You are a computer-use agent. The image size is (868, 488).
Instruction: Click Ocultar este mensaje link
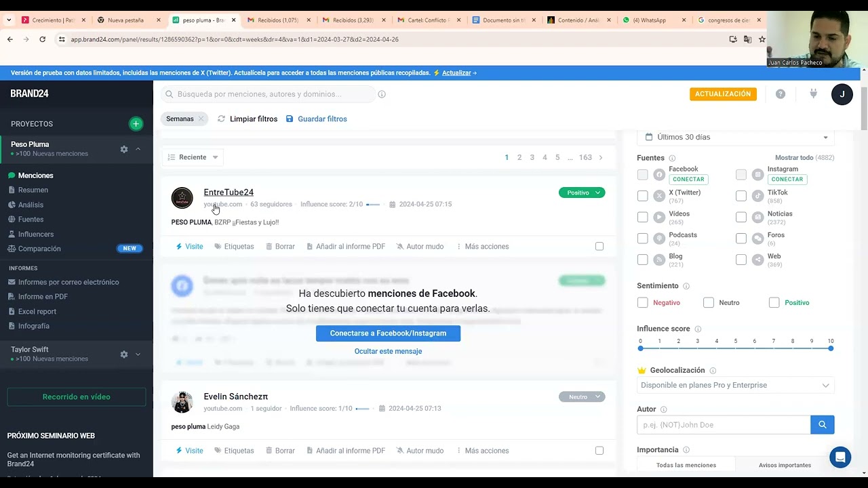pyautogui.click(x=388, y=351)
